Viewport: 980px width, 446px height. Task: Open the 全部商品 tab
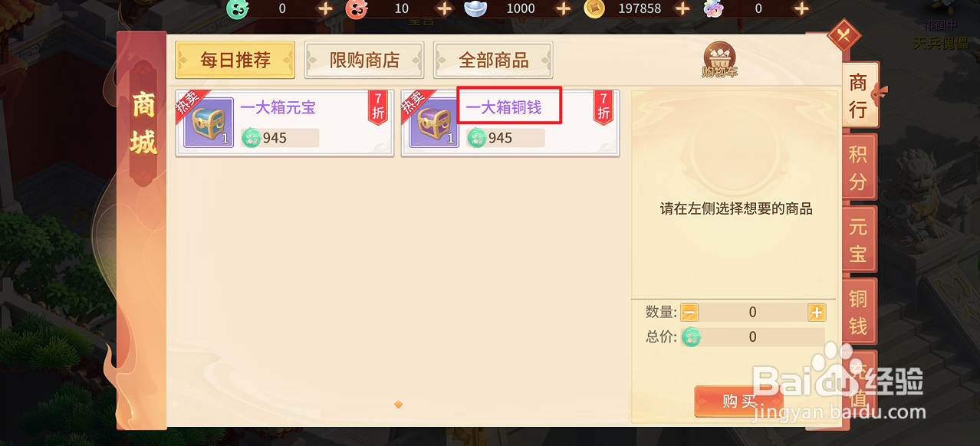(x=493, y=60)
